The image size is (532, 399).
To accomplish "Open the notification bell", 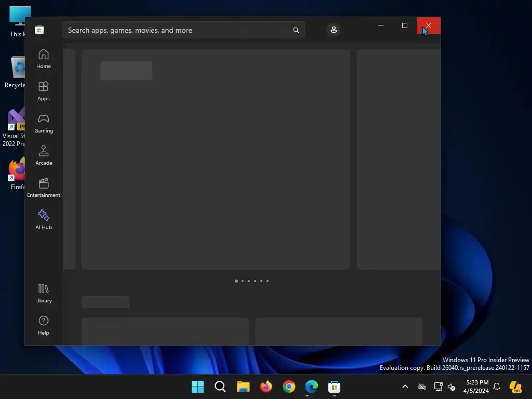I will click(x=497, y=387).
